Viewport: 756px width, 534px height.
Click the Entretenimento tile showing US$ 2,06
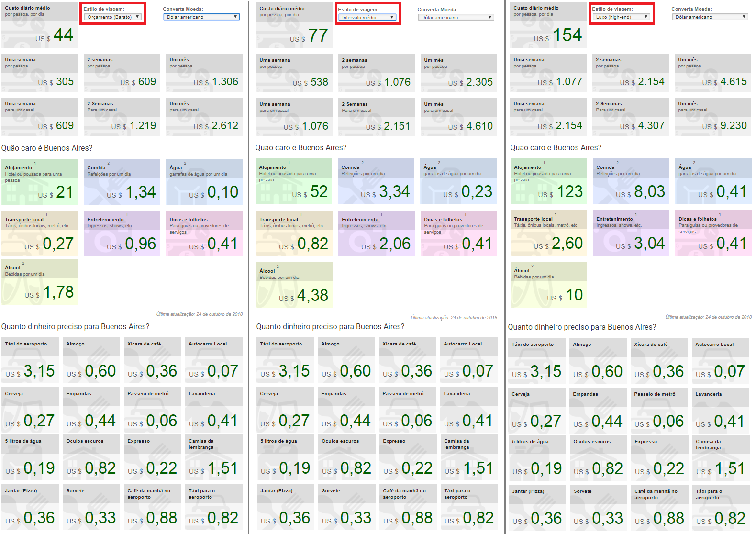[376, 234]
